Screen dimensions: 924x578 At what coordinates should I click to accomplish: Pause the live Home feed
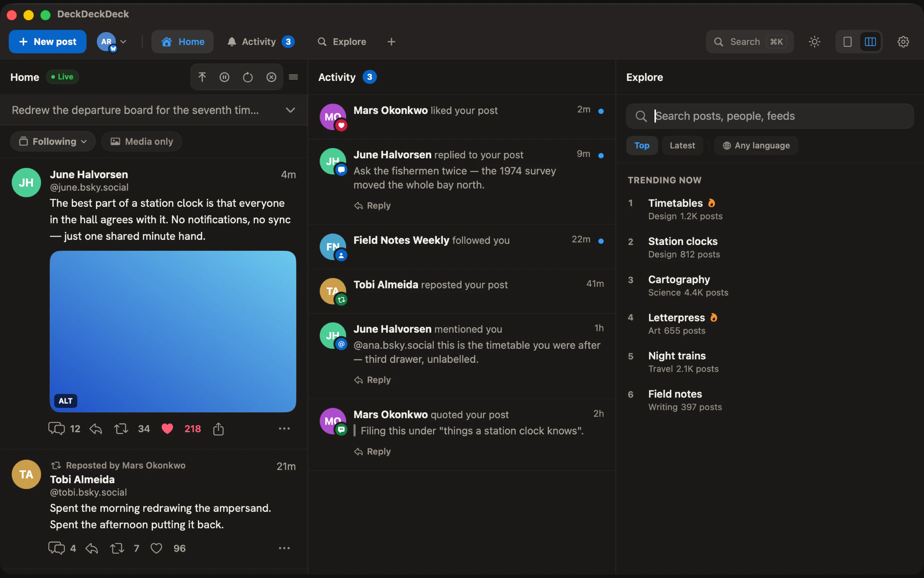pos(225,77)
